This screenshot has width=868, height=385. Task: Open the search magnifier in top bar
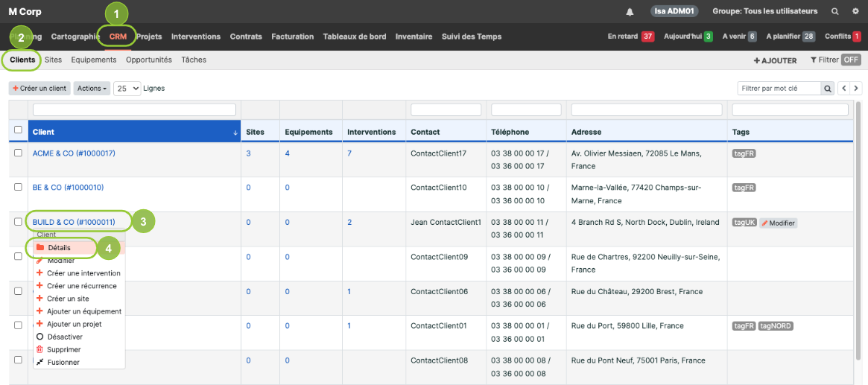(834, 12)
